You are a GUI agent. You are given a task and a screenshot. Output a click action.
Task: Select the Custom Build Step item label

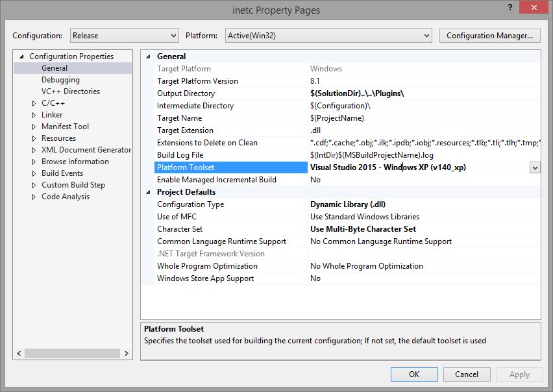[x=73, y=185]
